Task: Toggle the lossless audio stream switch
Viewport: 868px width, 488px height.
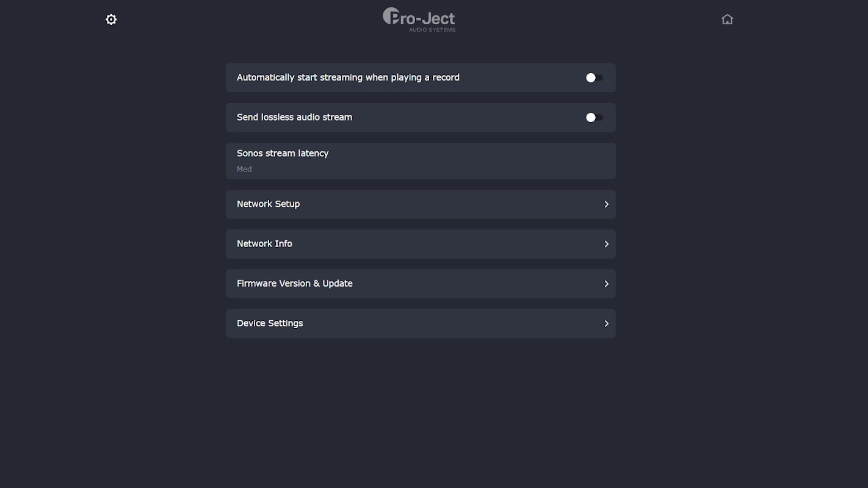Action: click(594, 117)
